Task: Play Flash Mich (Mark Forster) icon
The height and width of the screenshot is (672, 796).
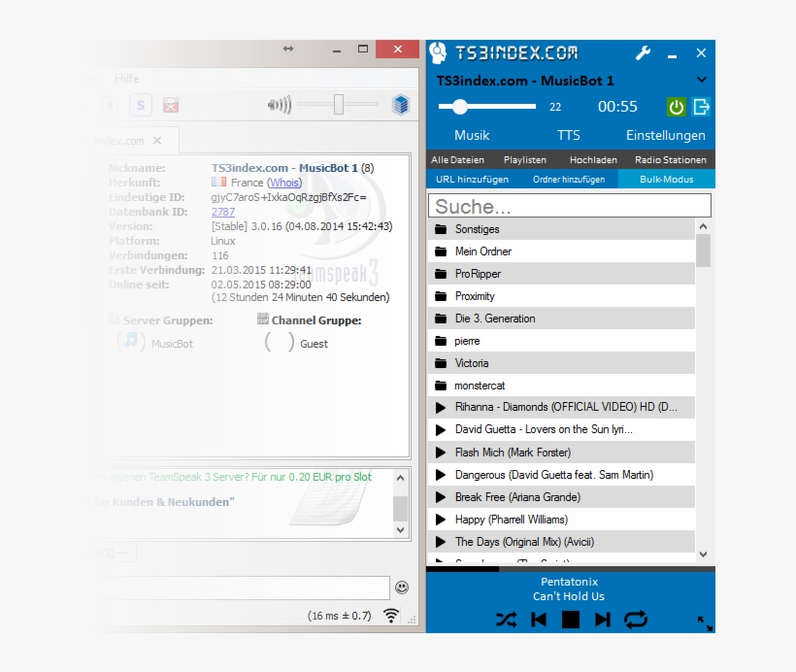Action: click(x=441, y=453)
